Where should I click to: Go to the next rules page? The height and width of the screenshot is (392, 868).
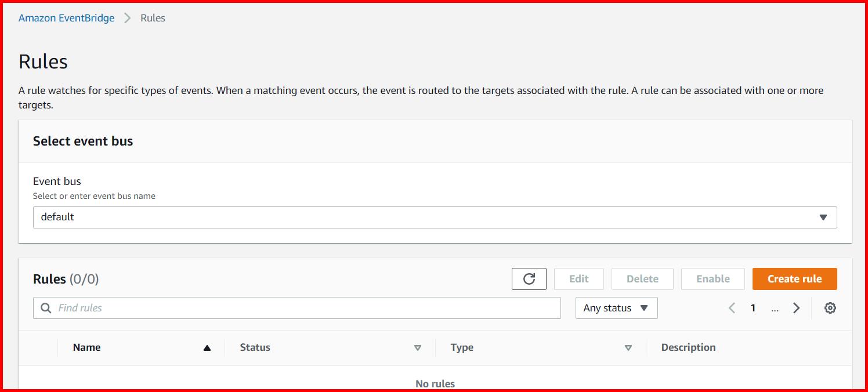(796, 308)
